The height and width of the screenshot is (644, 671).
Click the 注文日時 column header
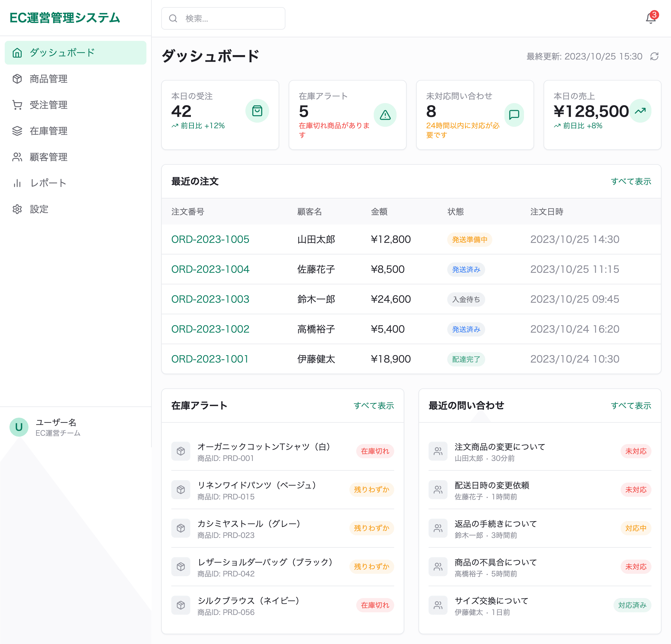point(547,212)
